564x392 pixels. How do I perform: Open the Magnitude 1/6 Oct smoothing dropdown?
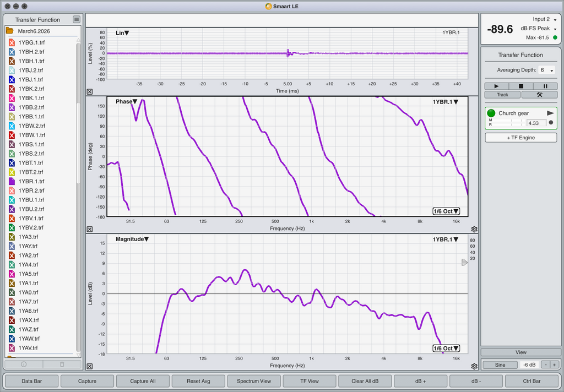446,349
